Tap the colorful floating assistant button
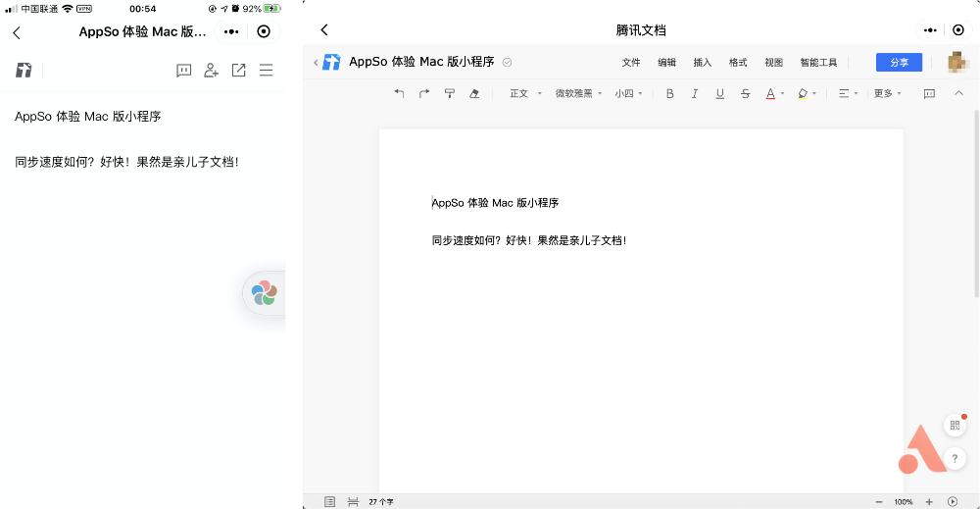 coord(265,292)
